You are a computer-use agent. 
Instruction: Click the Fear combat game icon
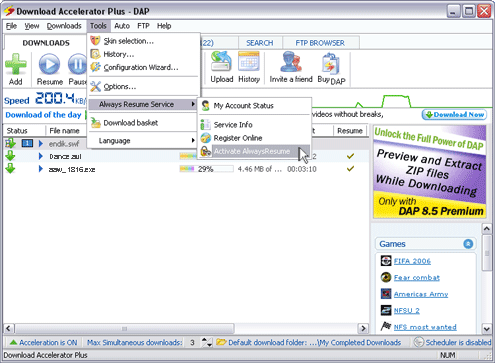point(386,277)
